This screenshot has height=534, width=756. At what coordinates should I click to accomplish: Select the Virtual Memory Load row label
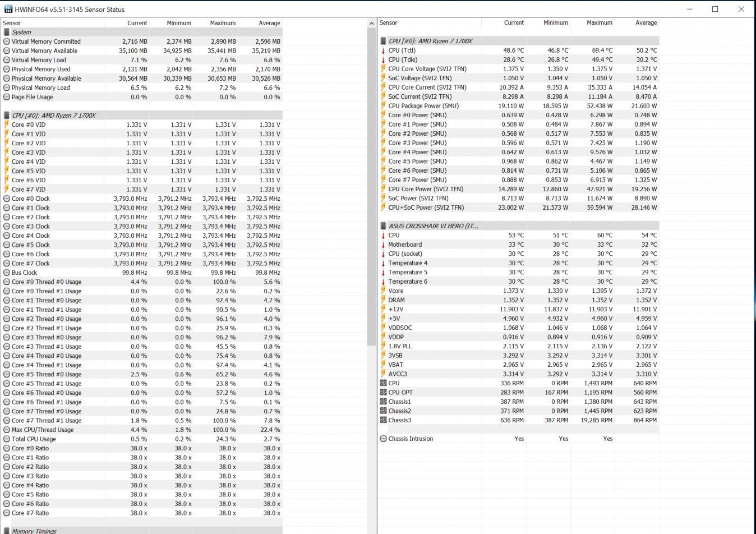39,60
